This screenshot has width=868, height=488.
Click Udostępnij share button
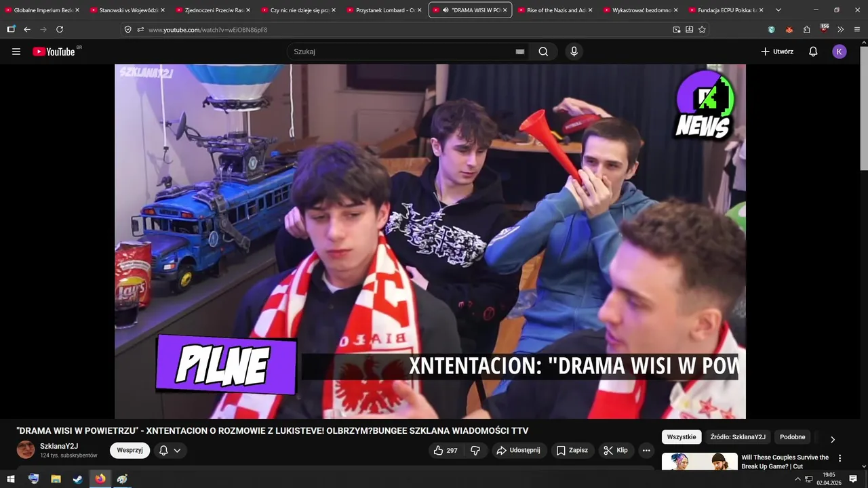coord(518,450)
